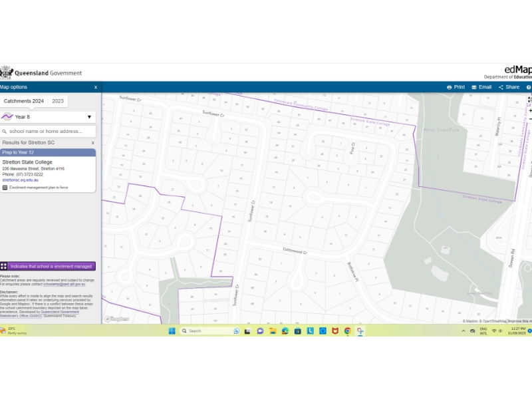The image size is (532, 399).
Task: Click the Print icon in toolbar
Action: click(x=450, y=87)
